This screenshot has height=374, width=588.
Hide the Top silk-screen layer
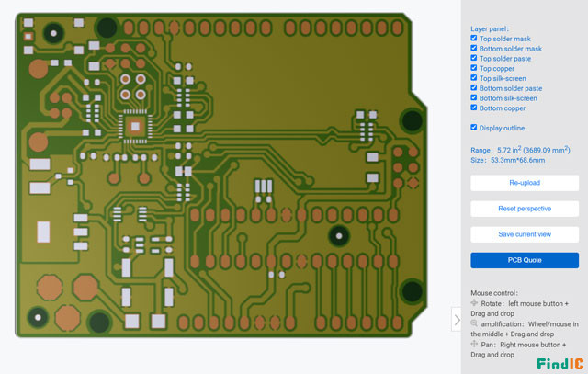(x=474, y=78)
